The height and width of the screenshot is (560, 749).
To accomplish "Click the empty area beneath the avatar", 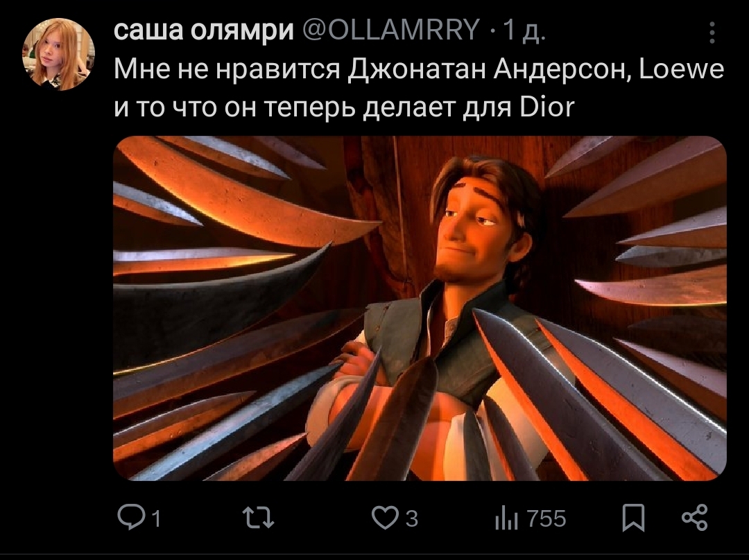I will pos(59,286).
